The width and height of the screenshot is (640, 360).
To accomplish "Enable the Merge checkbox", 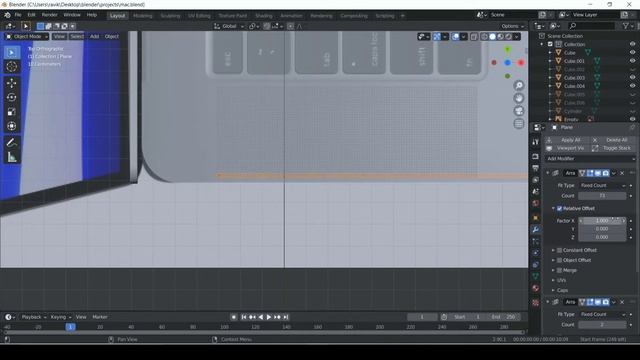I will click(x=560, y=270).
